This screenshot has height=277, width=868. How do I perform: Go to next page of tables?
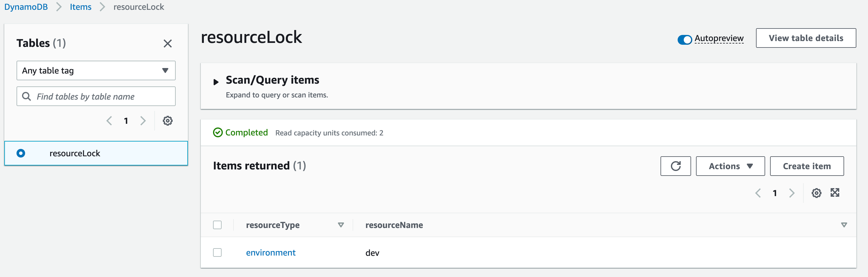coord(143,121)
